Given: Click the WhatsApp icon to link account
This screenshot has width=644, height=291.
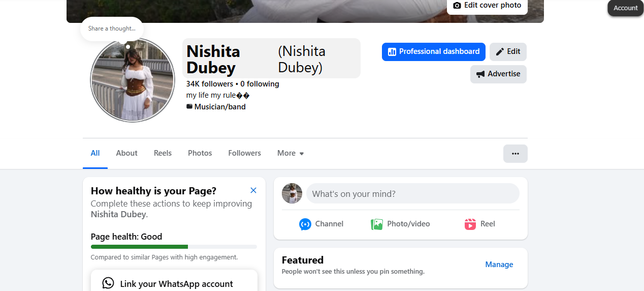Looking at the screenshot, I should (108, 283).
